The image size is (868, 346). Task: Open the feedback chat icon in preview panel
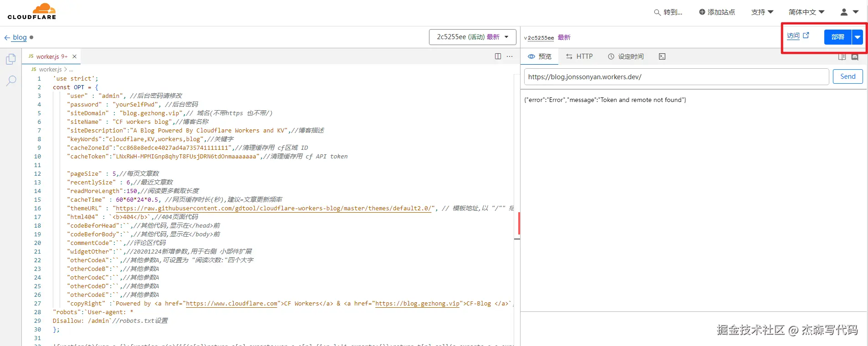[x=855, y=57]
